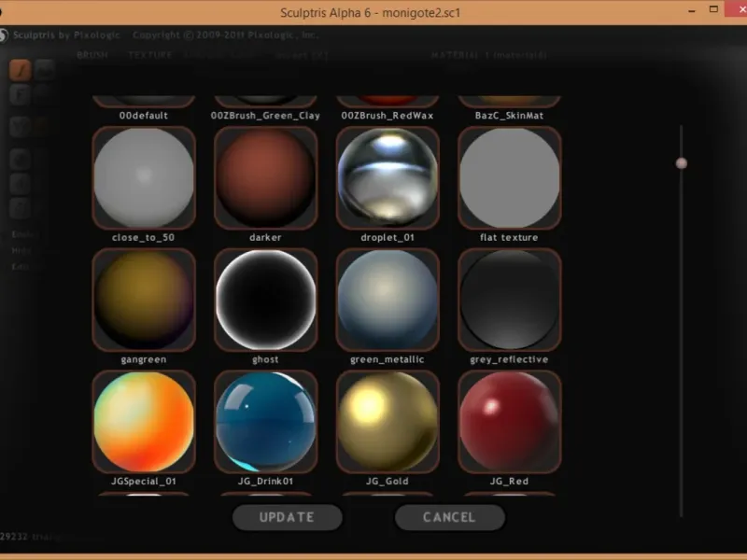Viewport: 747px width, 560px height.
Task: Click the UPDATE button
Action: point(288,517)
